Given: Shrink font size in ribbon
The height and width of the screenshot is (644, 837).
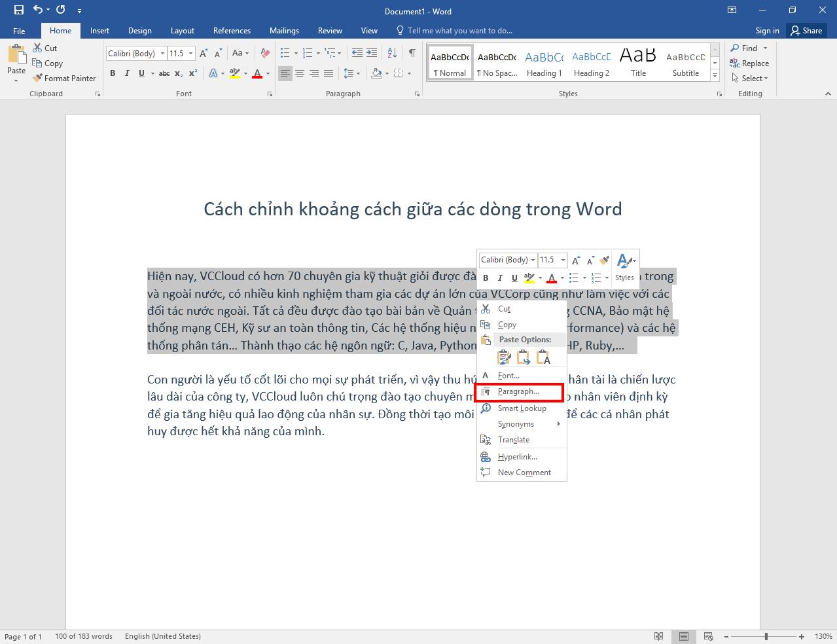Looking at the screenshot, I should tap(218, 53).
